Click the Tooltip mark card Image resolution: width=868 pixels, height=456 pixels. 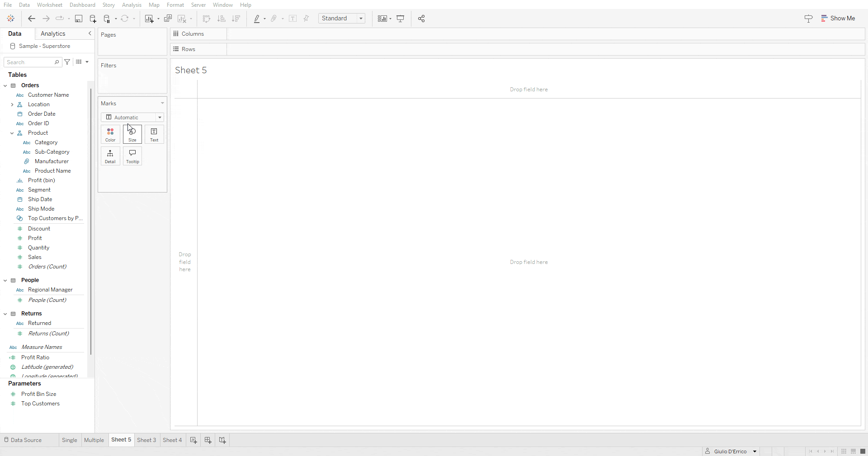(x=132, y=156)
